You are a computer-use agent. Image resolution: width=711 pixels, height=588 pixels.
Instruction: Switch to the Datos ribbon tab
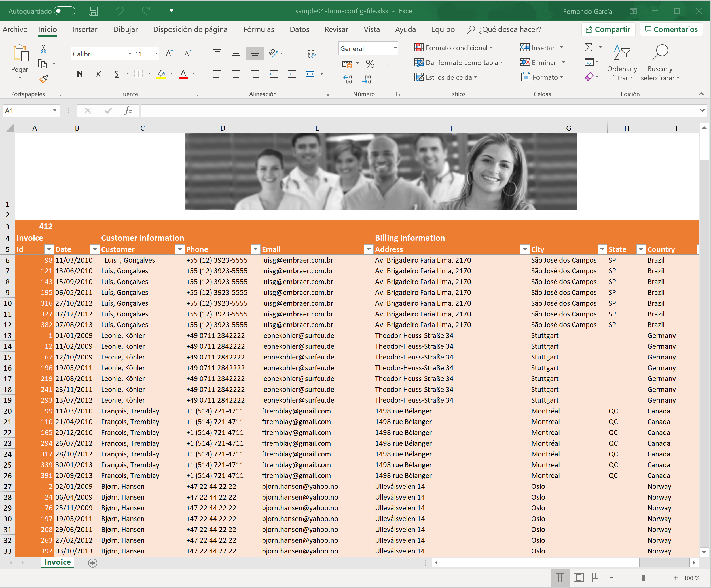(299, 29)
